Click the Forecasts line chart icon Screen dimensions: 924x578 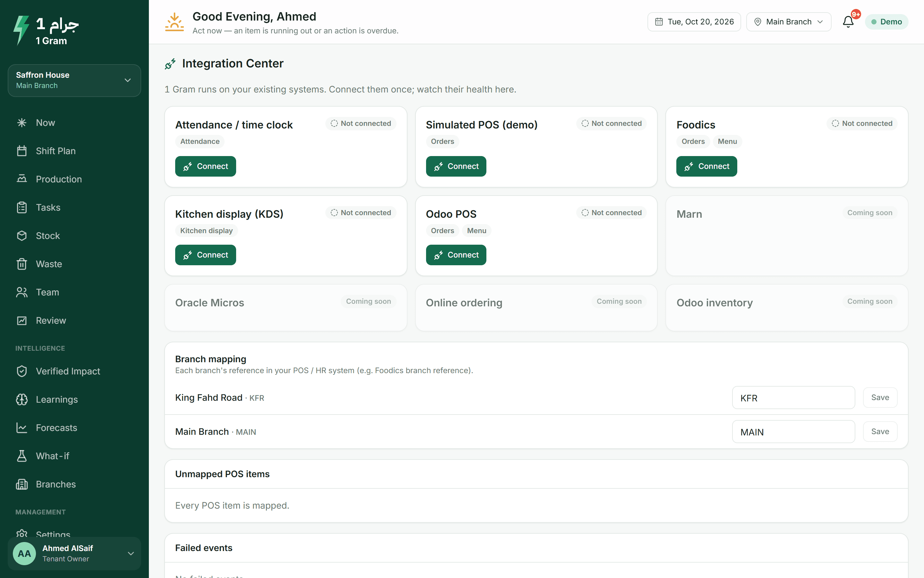tap(22, 428)
